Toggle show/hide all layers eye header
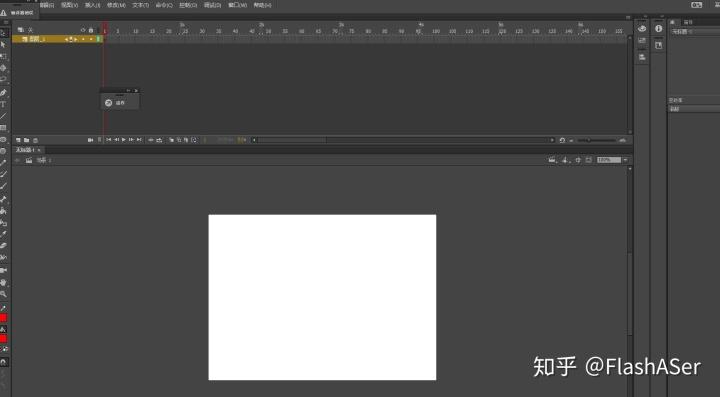Image resolution: width=720 pixels, height=397 pixels. click(83, 30)
